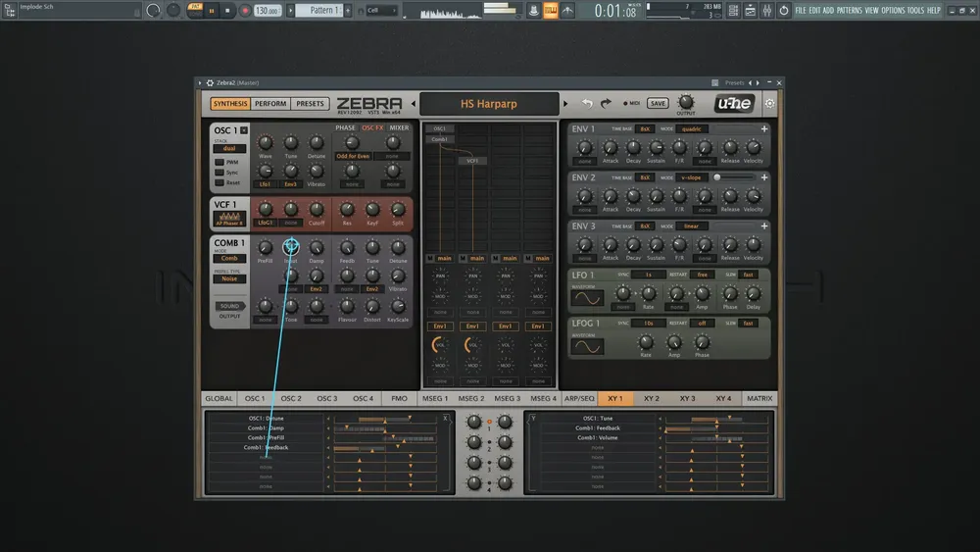Open the MATRIX tab
Viewport: 980px width, 552px height.
click(759, 399)
